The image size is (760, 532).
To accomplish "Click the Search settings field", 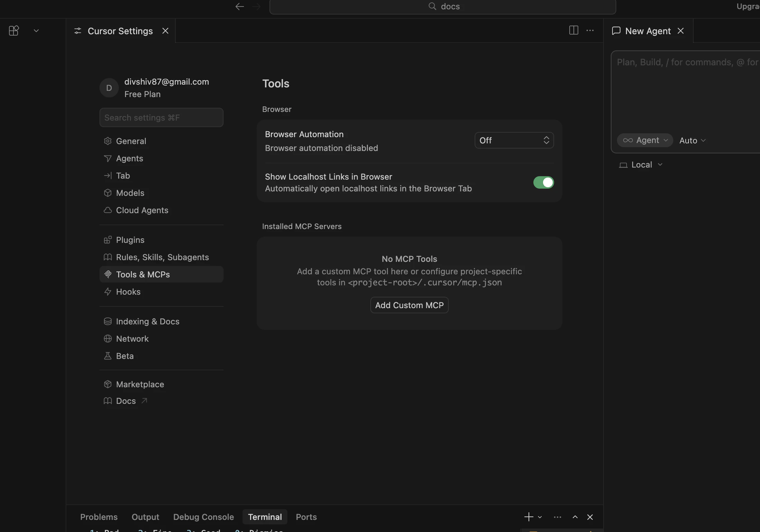I will coord(161,117).
